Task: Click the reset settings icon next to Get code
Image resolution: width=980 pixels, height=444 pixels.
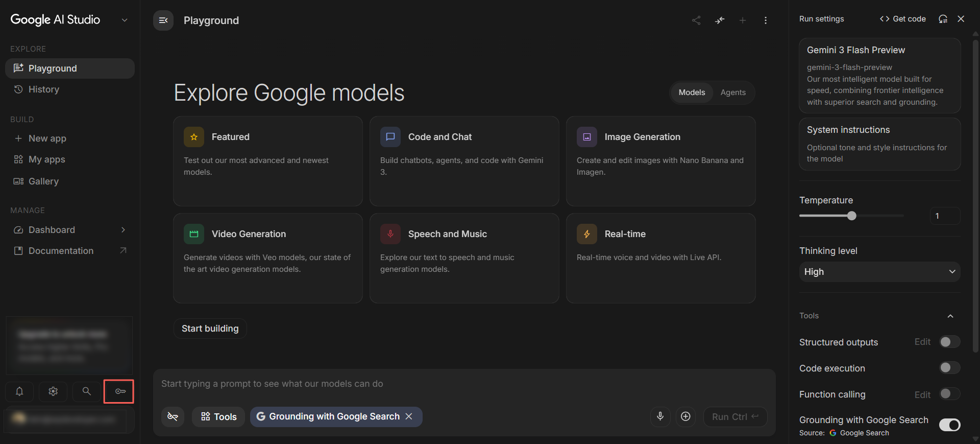Action: [943, 19]
